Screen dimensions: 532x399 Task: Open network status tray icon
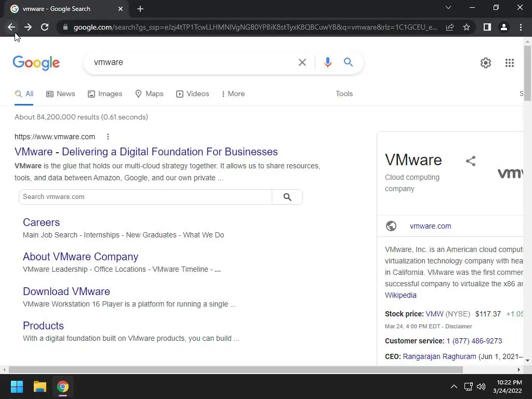[x=469, y=387]
